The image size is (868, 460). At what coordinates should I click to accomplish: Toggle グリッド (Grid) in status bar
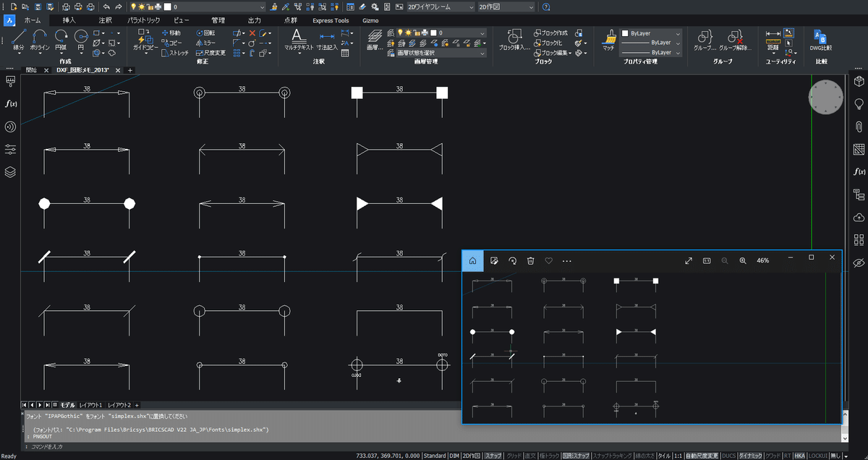coord(514,456)
